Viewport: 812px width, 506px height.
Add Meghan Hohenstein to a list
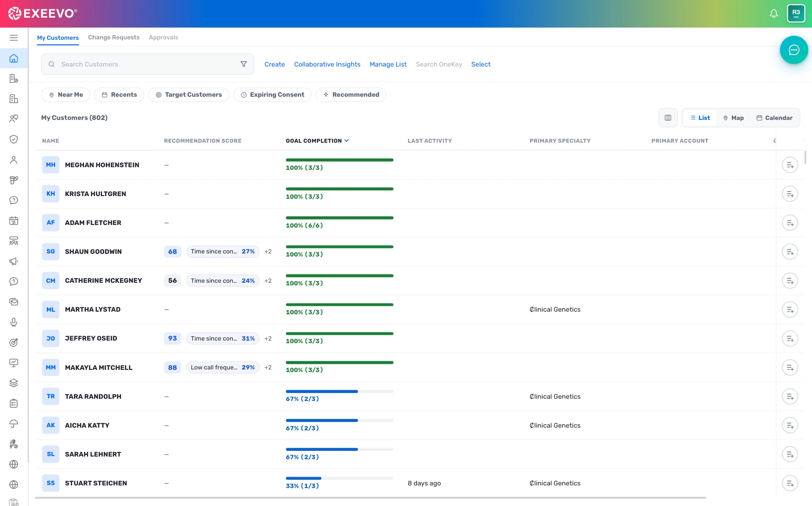(x=790, y=165)
